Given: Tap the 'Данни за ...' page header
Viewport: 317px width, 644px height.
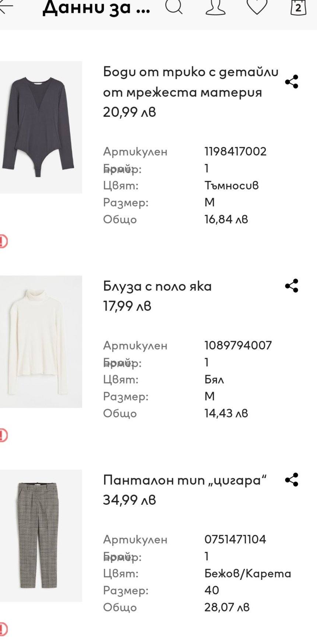Looking at the screenshot, I should [96, 7].
